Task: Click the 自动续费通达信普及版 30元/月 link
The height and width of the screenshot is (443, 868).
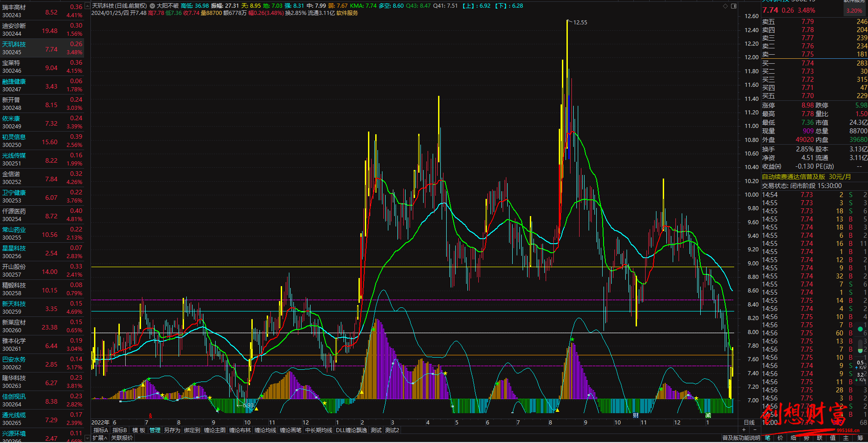Action: [x=807, y=177]
